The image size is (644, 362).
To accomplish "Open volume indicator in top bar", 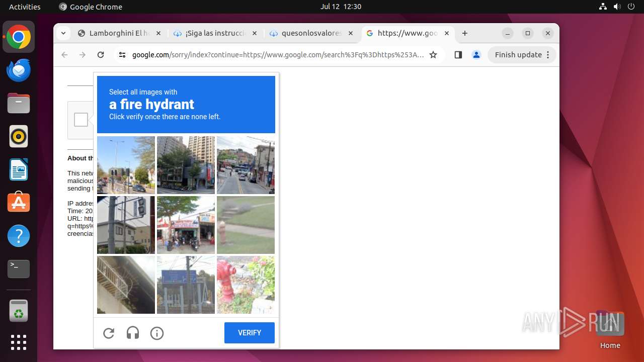I will click(x=617, y=7).
